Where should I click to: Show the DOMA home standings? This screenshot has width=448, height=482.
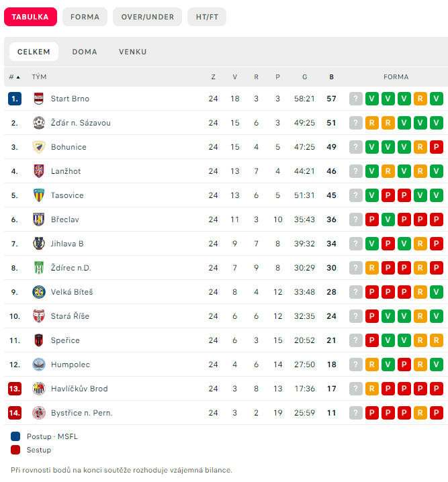(x=85, y=52)
